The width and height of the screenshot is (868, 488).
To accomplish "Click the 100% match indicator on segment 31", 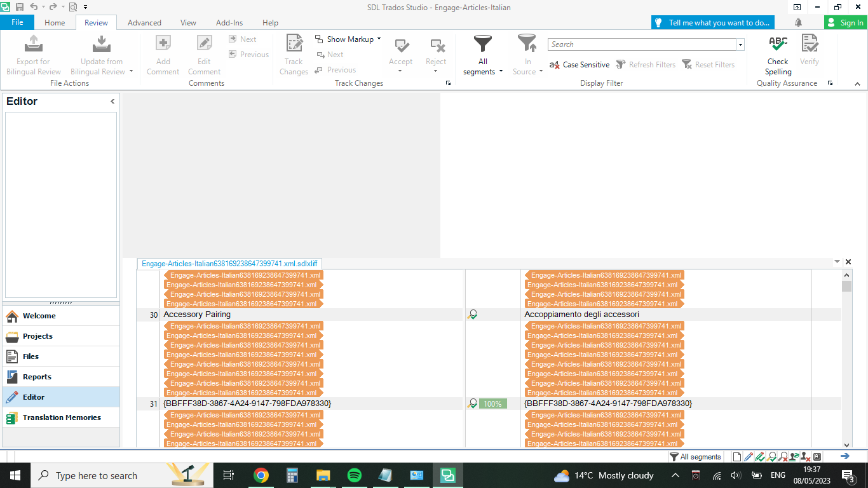I will pos(492,403).
